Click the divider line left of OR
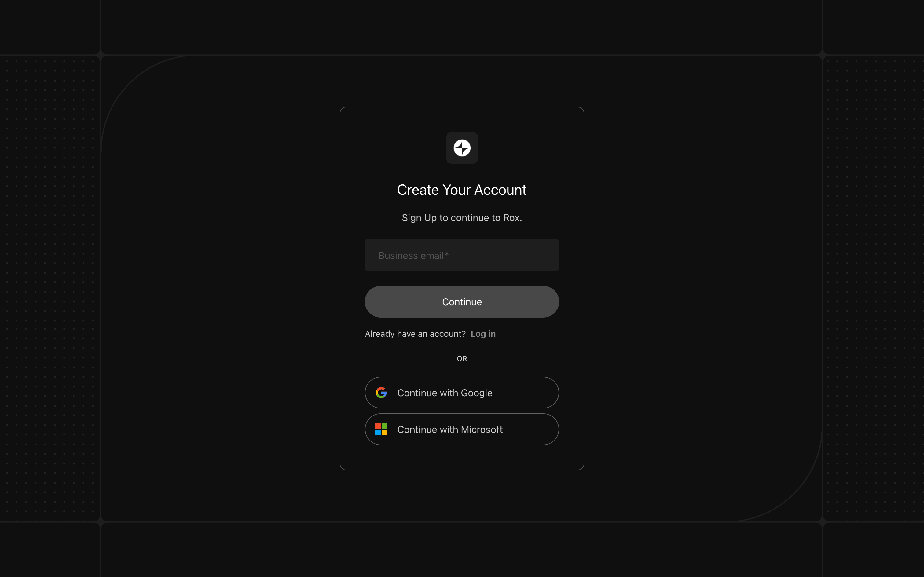The image size is (924, 577). pos(406,358)
